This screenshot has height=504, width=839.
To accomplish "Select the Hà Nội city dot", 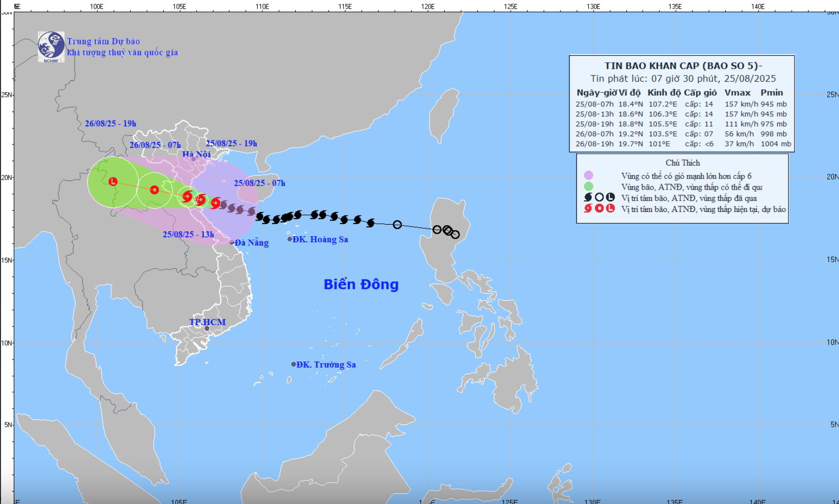I will tap(193, 159).
